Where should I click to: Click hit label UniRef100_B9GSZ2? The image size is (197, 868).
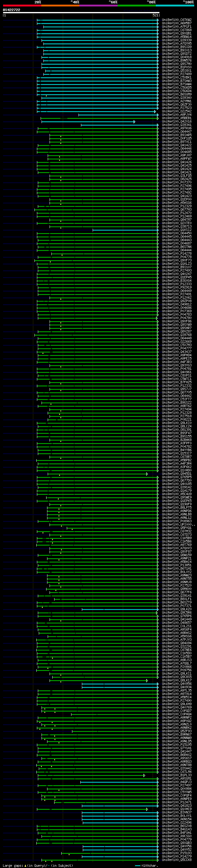(x=177, y=403)
